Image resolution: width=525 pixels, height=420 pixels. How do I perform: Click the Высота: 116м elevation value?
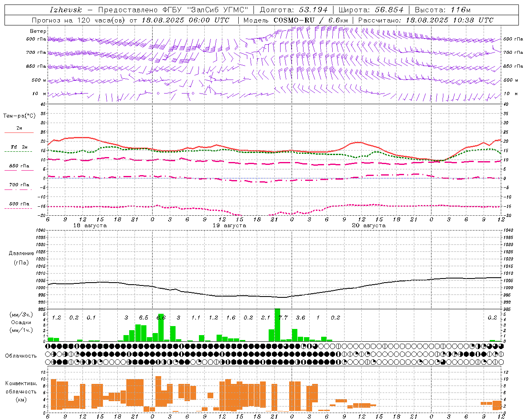[443, 10]
